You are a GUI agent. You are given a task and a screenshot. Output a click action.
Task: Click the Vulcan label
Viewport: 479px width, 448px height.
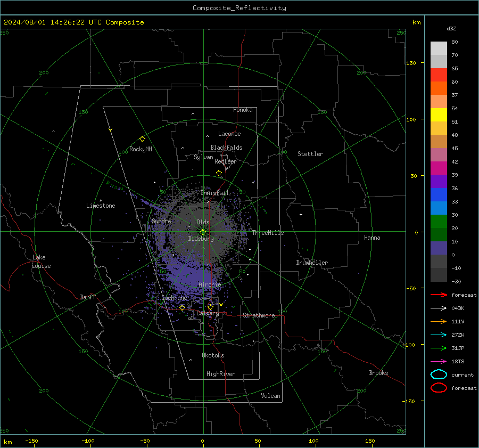[x=271, y=396]
